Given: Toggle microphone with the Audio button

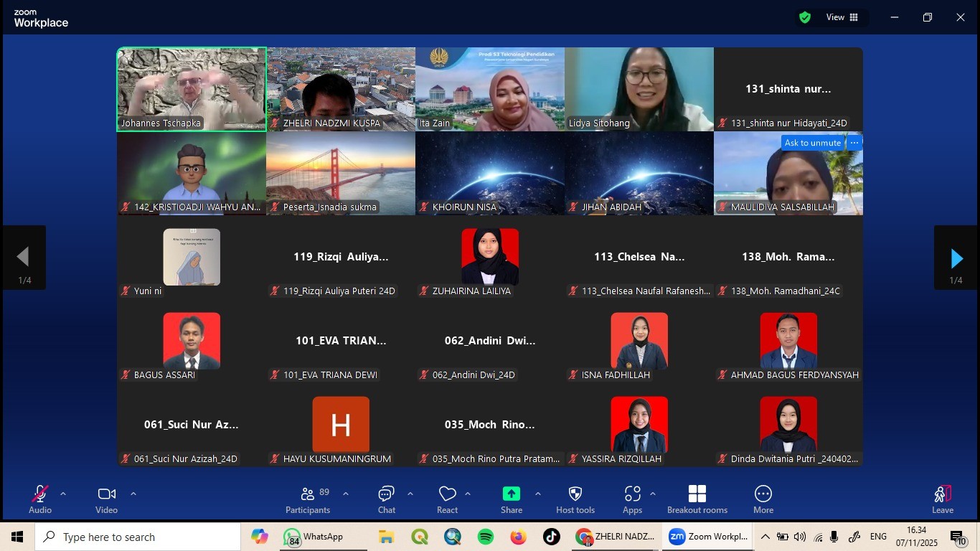Looking at the screenshot, I should 40,499.
